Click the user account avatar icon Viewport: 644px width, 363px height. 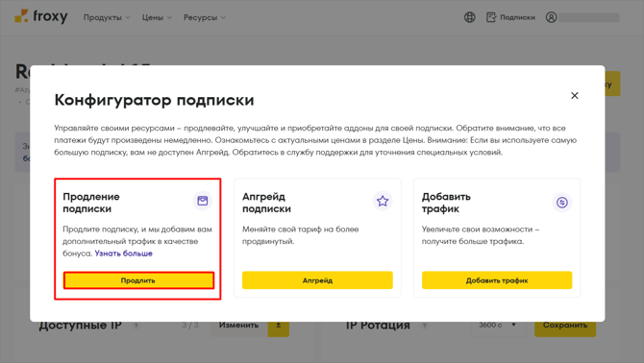pyautogui.click(x=551, y=17)
